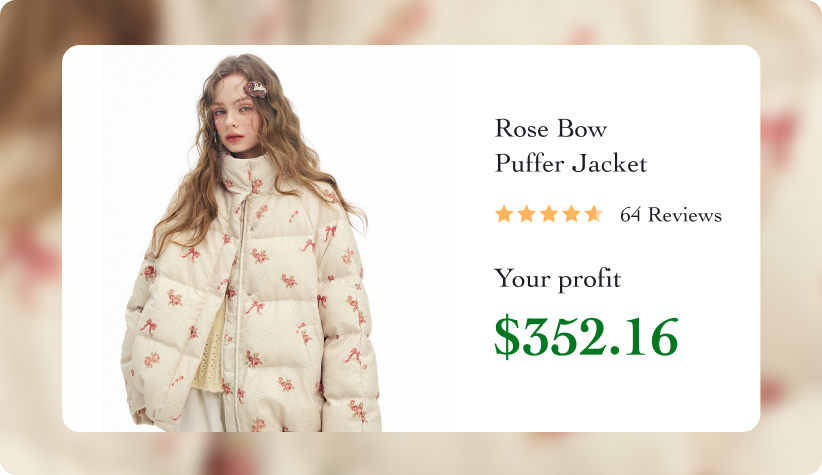Open the 64 Reviews link
822x475 pixels.
point(670,215)
